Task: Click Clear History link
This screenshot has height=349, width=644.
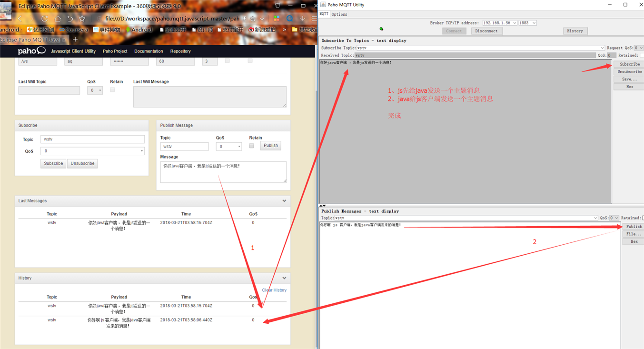Action: [x=274, y=290]
